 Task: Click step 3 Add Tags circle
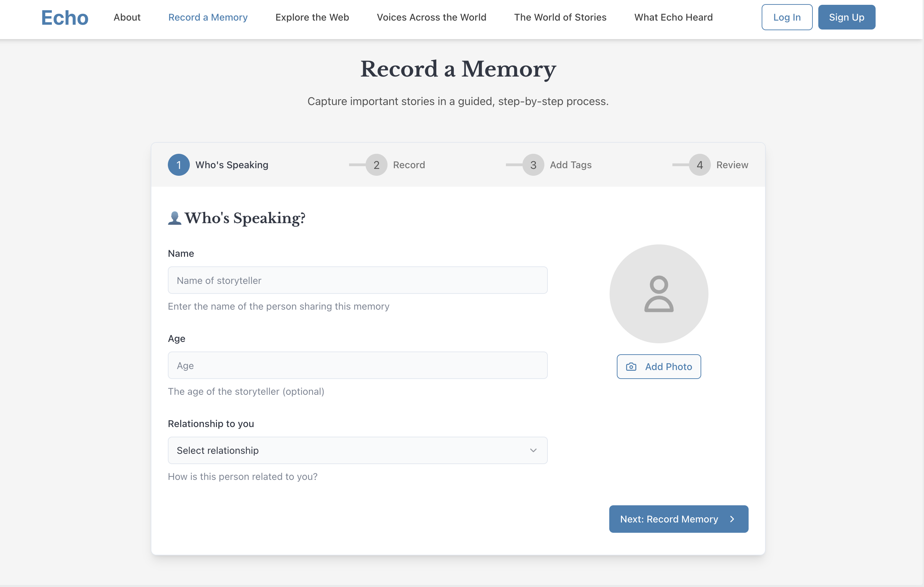coord(533,165)
